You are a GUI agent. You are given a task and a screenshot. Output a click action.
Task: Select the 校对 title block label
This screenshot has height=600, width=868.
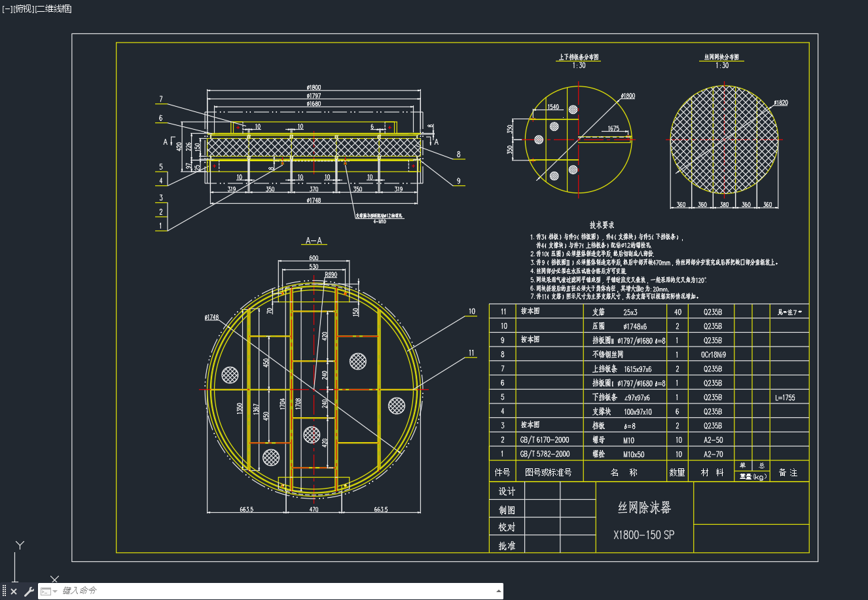[507, 527]
